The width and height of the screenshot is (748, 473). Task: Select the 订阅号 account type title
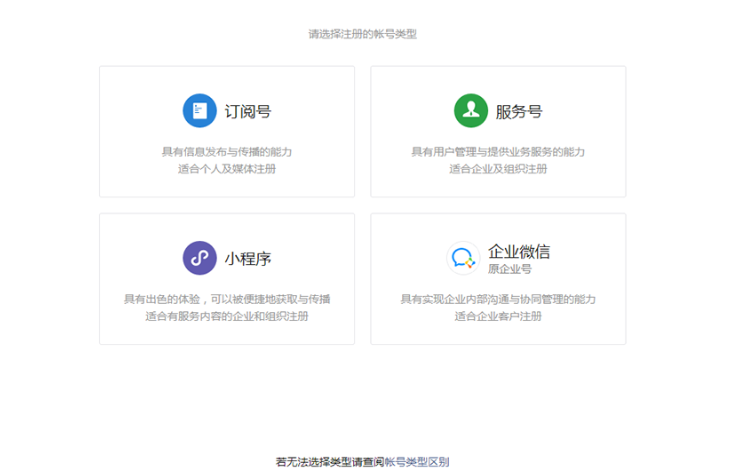(247, 112)
